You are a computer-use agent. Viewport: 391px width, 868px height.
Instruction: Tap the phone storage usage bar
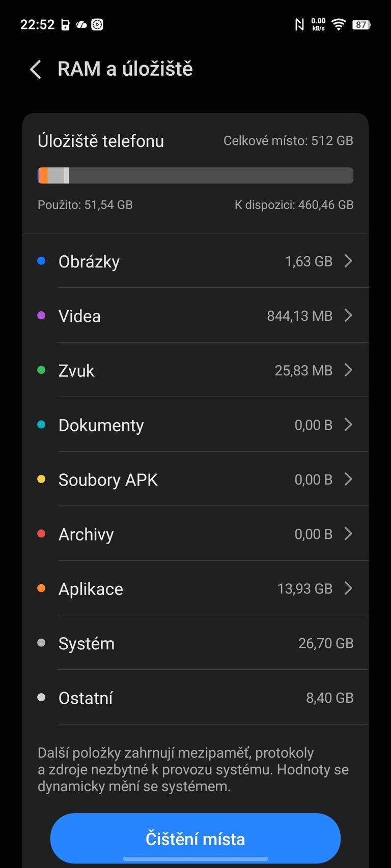pyautogui.click(x=195, y=175)
